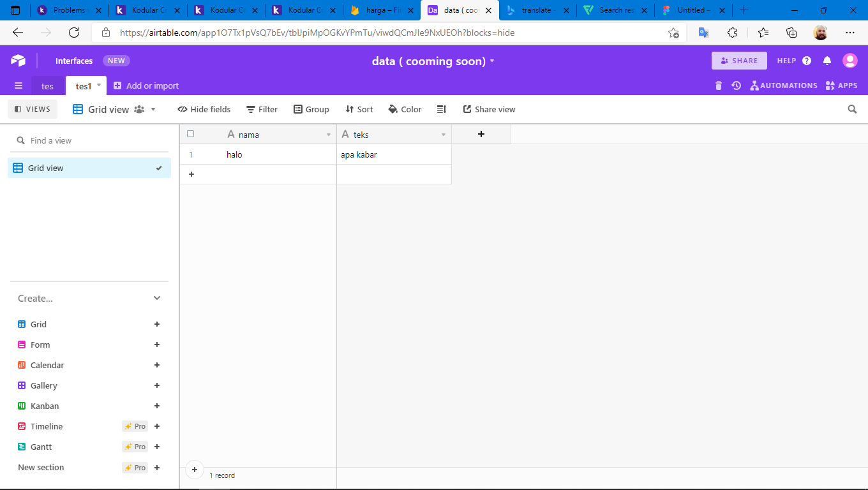Image resolution: width=868 pixels, height=490 pixels.
Task: Switch to the tes table tab
Action: click(x=48, y=86)
